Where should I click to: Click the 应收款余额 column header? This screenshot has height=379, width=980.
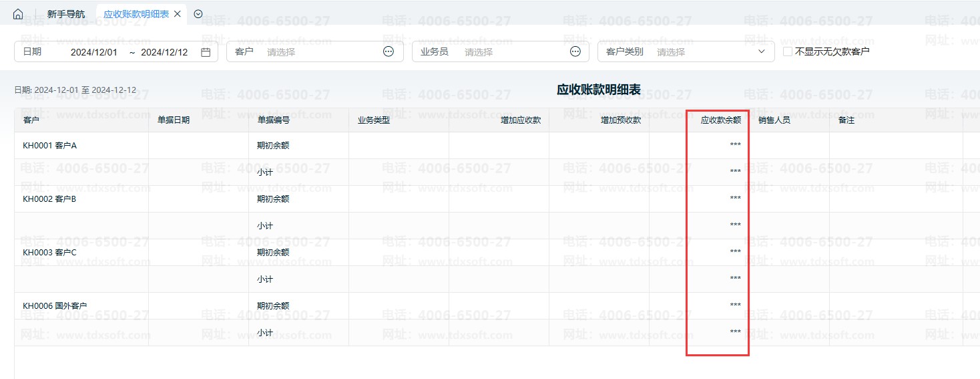pyautogui.click(x=720, y=120)
